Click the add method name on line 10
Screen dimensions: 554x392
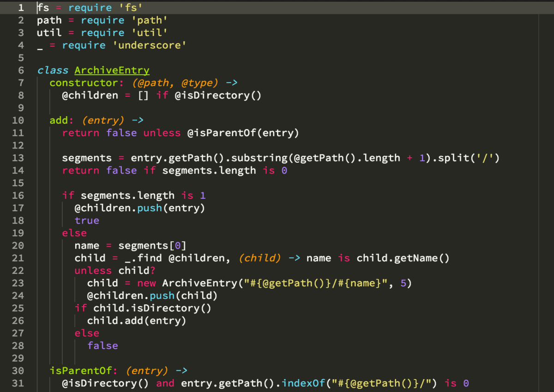pyautogui.click(x=56, y=120)
